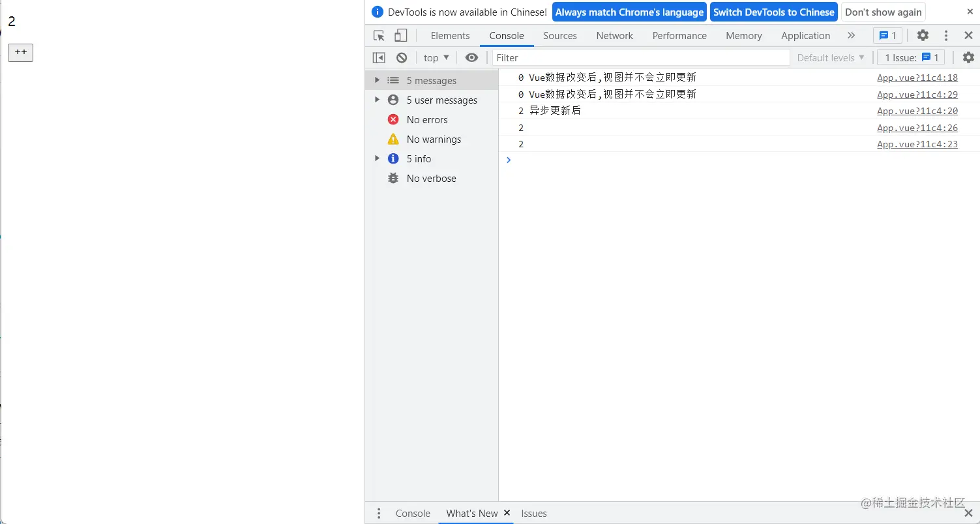
Task: Open source link App.vue?11c4:18
Action: [x=917, y=78]
